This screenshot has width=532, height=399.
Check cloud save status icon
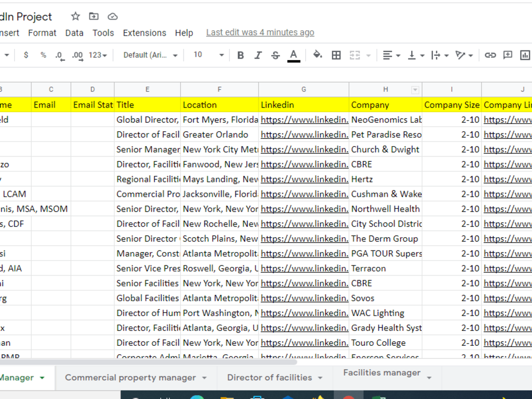113,16
